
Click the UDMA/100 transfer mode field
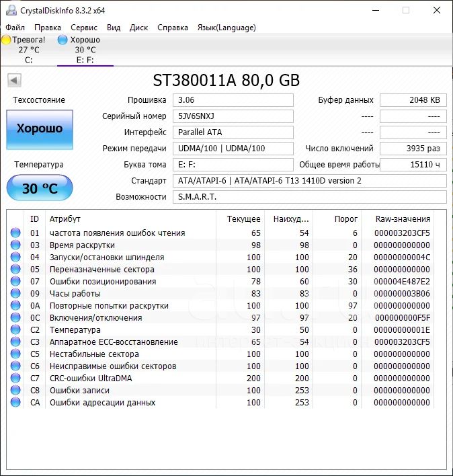233,149
